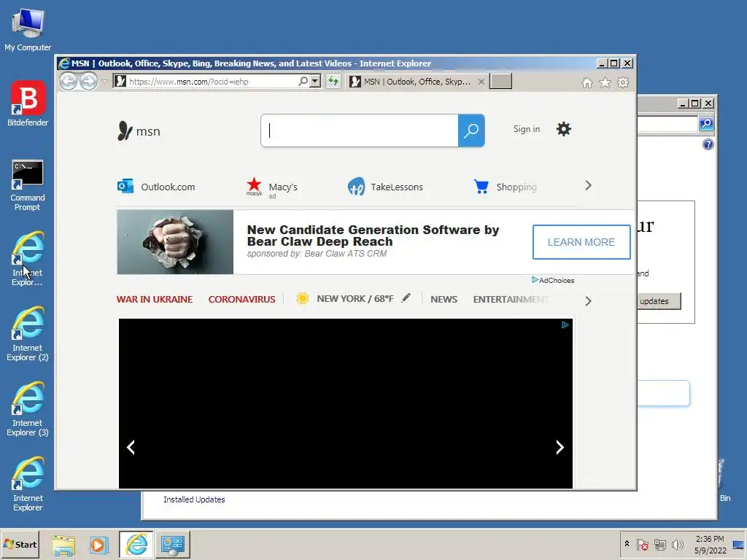Screen dimensions: 747x560
Task: Open Internet Explorer (2) desktop shortcut
Action: point(28,334)
